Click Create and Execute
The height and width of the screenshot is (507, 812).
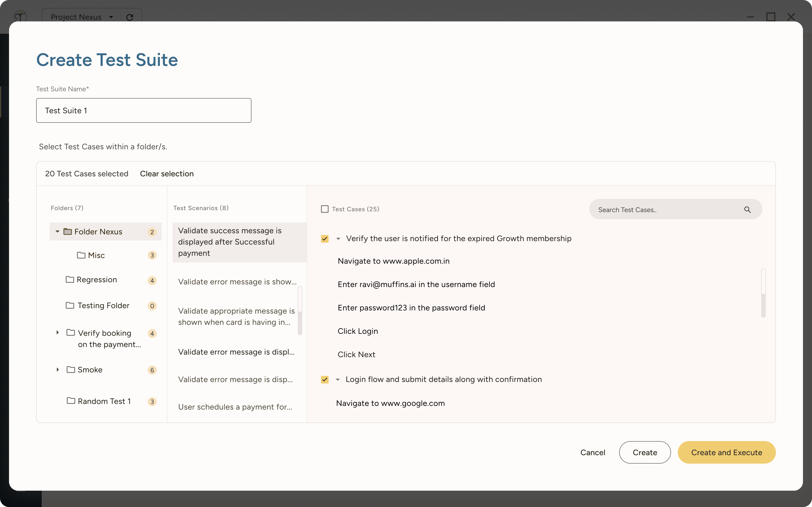coord(727,452)
